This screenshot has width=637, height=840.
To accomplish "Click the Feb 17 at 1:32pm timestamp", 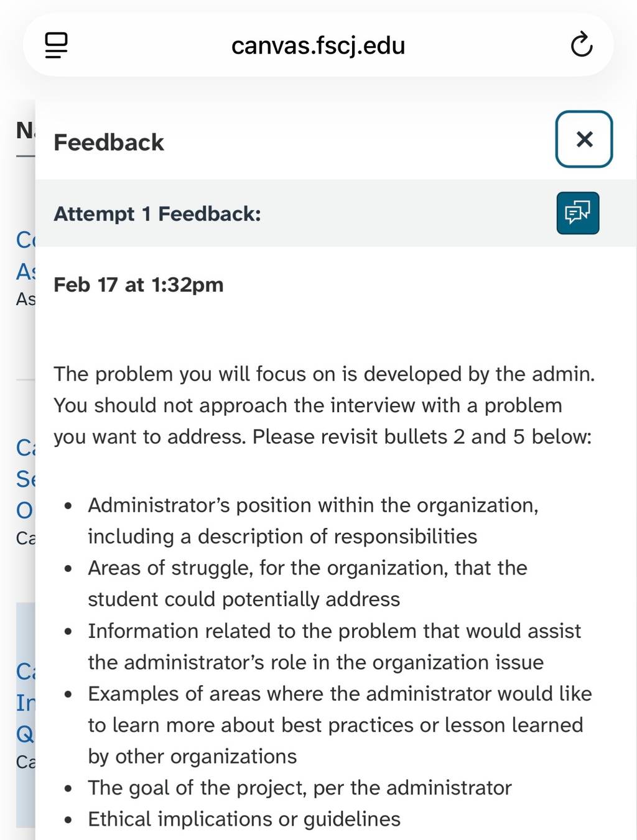I will click(x=139, y=285).
